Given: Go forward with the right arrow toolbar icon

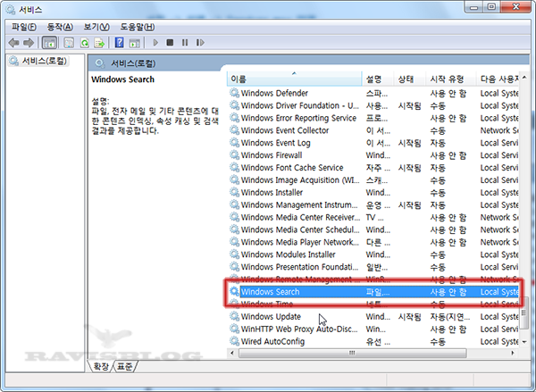Looking at the screenshot, I should click(29, 43).
